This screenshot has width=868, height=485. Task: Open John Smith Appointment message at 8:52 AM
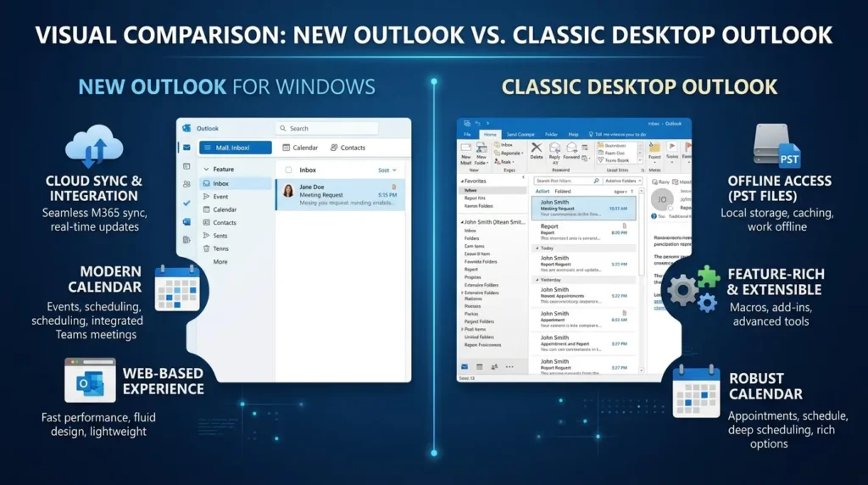(x=584, y=320)
